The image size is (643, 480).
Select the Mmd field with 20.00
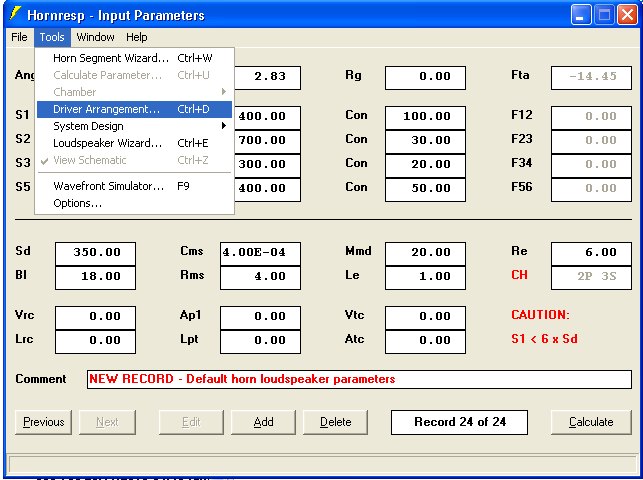pyautogui.click(x=425, y=253)
